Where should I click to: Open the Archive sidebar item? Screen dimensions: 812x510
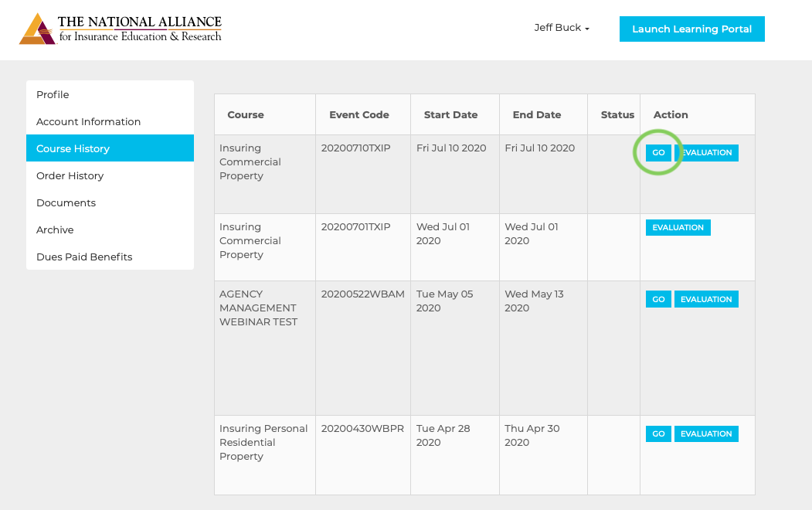(x=55, y=229)
